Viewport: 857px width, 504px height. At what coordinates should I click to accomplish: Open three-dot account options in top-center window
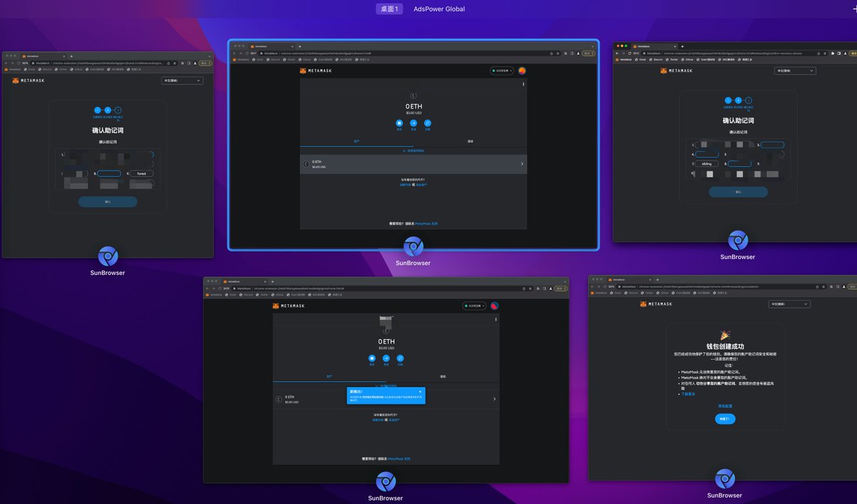[523, 84]
